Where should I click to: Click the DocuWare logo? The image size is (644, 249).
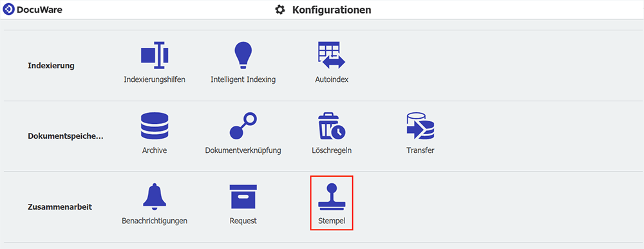[x=32, y=10]
